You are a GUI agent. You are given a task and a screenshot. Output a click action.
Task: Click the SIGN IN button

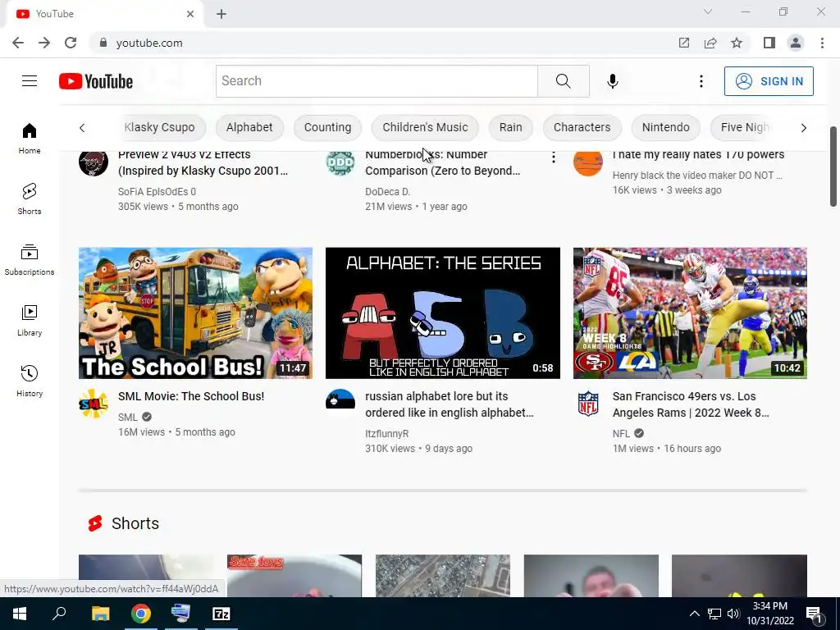coord(769,81)
